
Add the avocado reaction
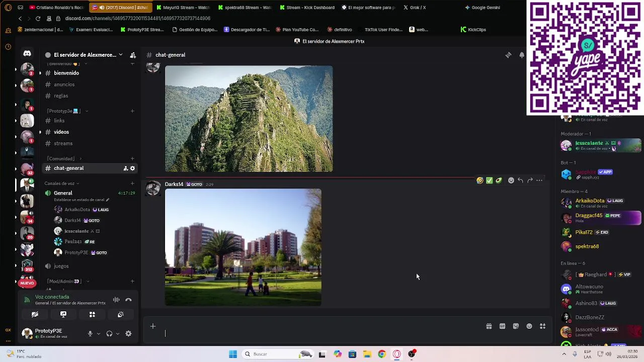[x=499, y=180]
